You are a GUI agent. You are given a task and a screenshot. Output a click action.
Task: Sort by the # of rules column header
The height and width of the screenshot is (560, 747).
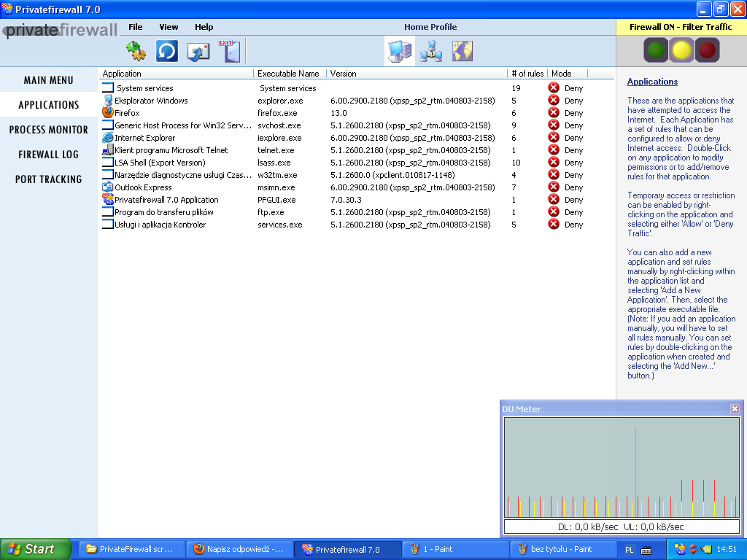528,74
